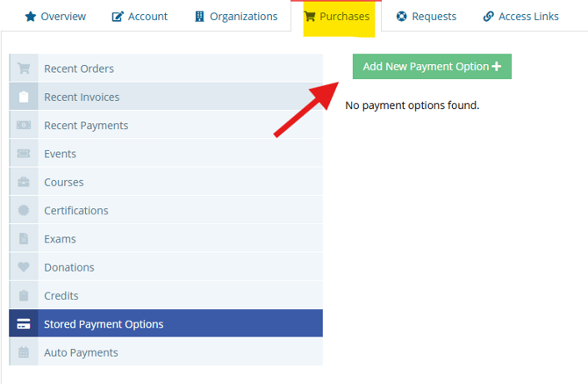Go to the Organizations tab
588x384 pixels.
[x=236, y=17]
